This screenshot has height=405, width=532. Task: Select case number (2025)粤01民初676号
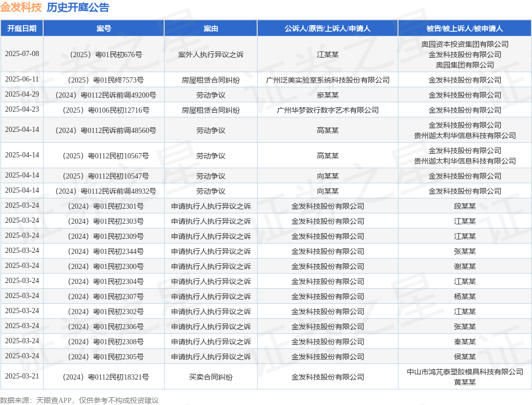[106, 55]
